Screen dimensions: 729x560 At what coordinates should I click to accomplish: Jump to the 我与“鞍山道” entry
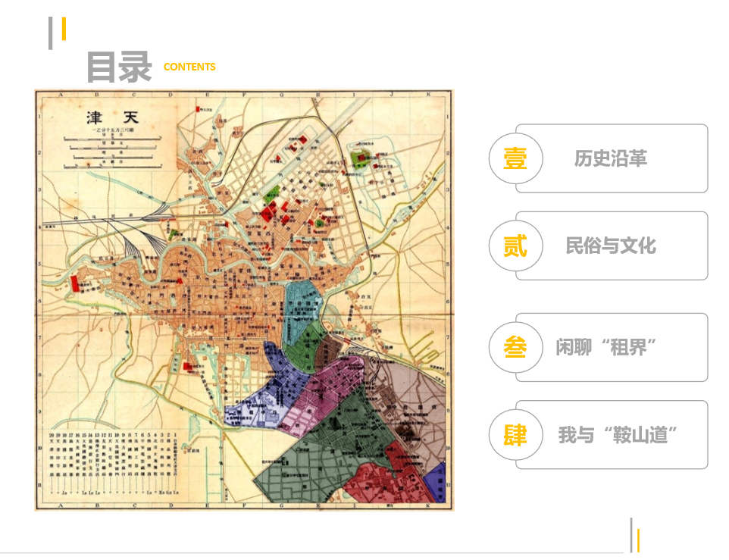[x=617, y=435]
